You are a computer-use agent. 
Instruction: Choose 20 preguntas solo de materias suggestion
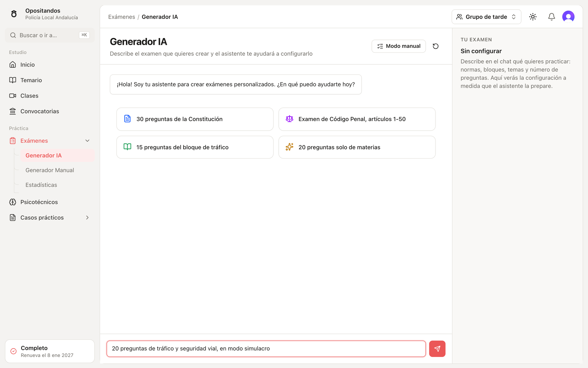357,147
